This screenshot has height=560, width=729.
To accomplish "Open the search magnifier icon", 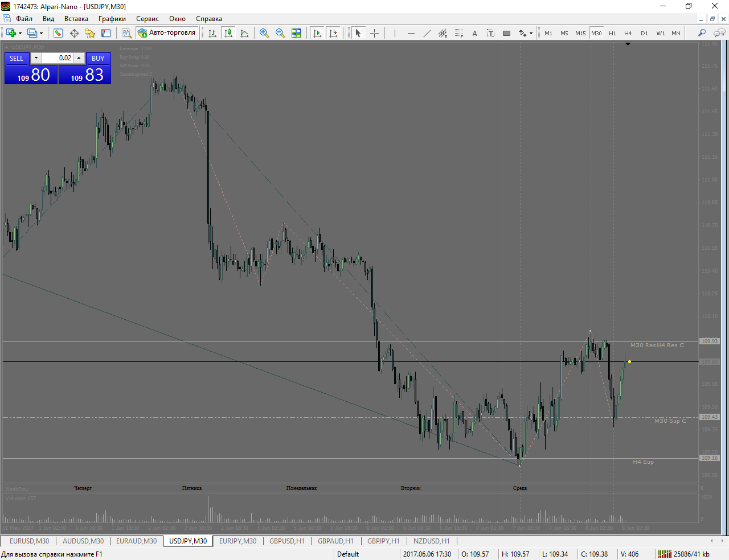I will (x=702, y=33).
